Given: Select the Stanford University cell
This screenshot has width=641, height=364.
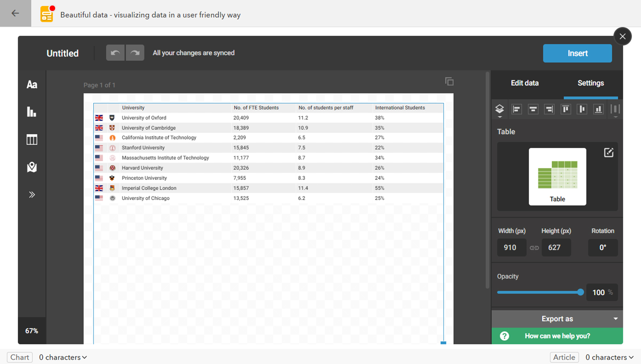Looking at the screenshot, I should [x=143, y=148].
